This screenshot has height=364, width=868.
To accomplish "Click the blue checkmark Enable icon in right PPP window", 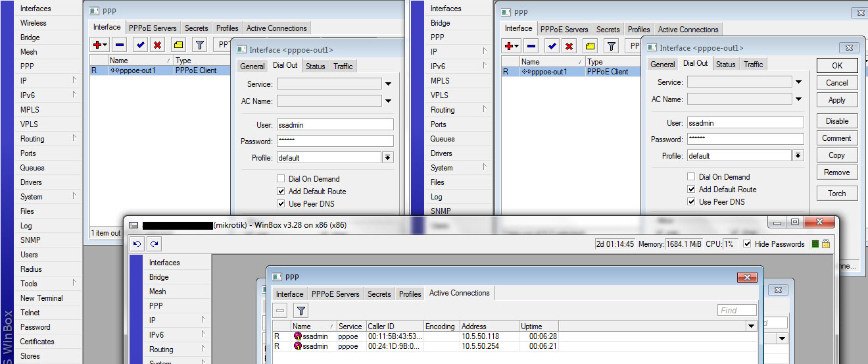I will click(552, 46).
